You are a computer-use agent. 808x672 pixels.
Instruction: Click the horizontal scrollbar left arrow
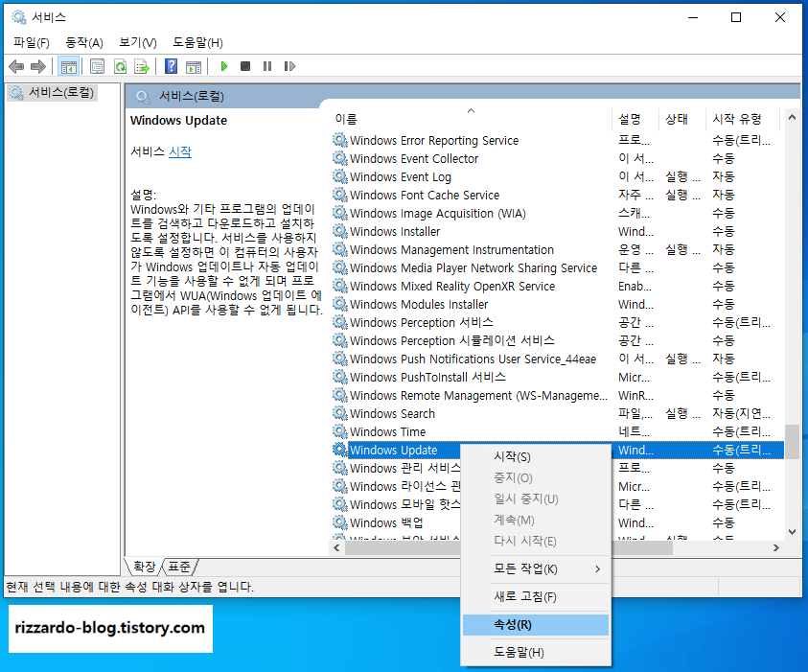[337, 547]
